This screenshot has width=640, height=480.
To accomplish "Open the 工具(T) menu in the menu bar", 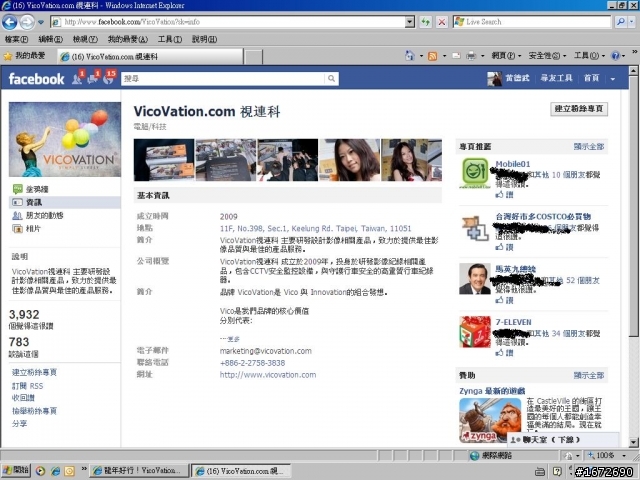I will click(170, 39).
